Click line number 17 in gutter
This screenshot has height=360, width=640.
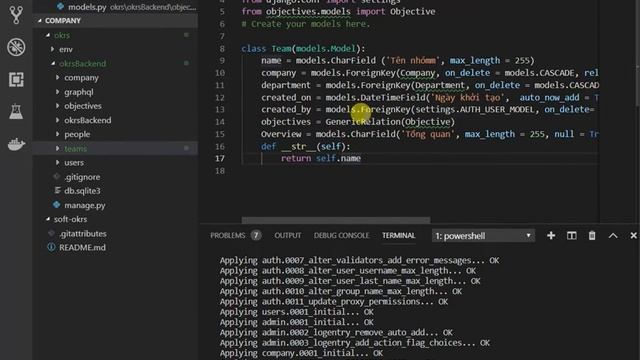[220, 158]
